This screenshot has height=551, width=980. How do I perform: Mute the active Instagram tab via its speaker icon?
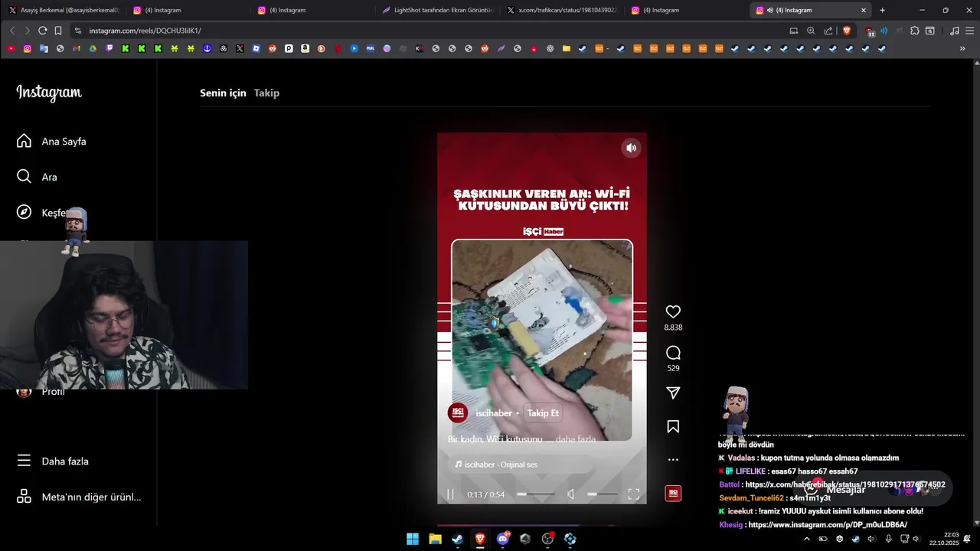coord(769,10)
